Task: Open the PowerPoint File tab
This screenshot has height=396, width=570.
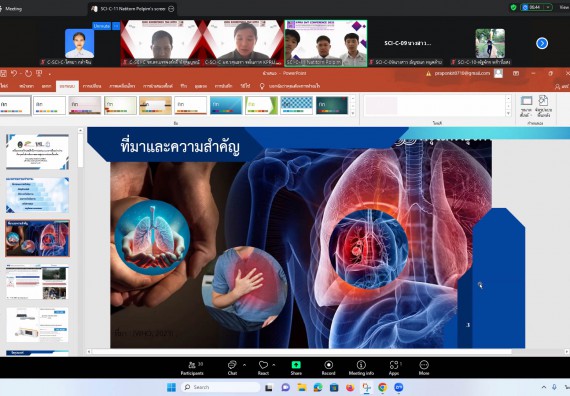Action: pyautogui.click(x=4, y=86)
